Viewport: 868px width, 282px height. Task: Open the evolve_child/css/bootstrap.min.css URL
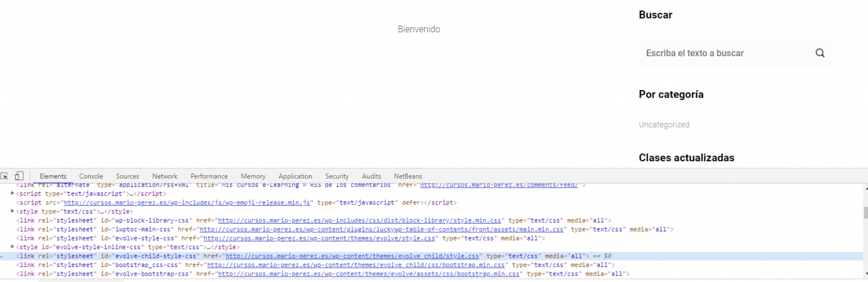pos(356,265)
